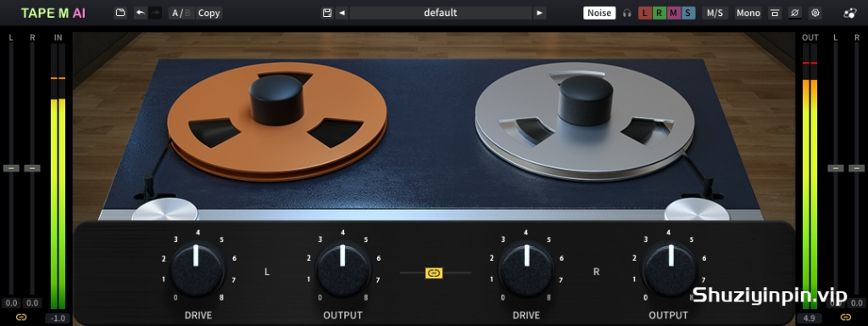The image size is (868, 326).
Task: Save the preset with the floppy disk icon
Action: [327, 13]
